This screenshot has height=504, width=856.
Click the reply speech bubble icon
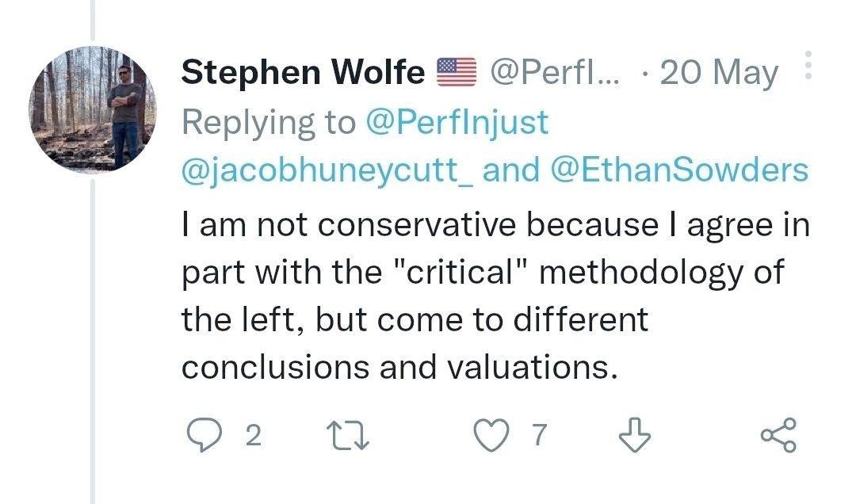pos(204,435)
